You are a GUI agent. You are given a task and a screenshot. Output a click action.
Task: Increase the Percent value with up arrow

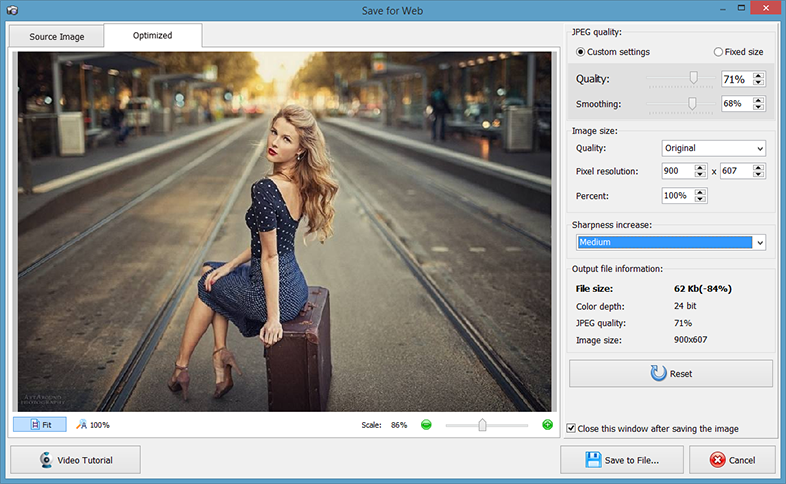[x=700, y=192]
